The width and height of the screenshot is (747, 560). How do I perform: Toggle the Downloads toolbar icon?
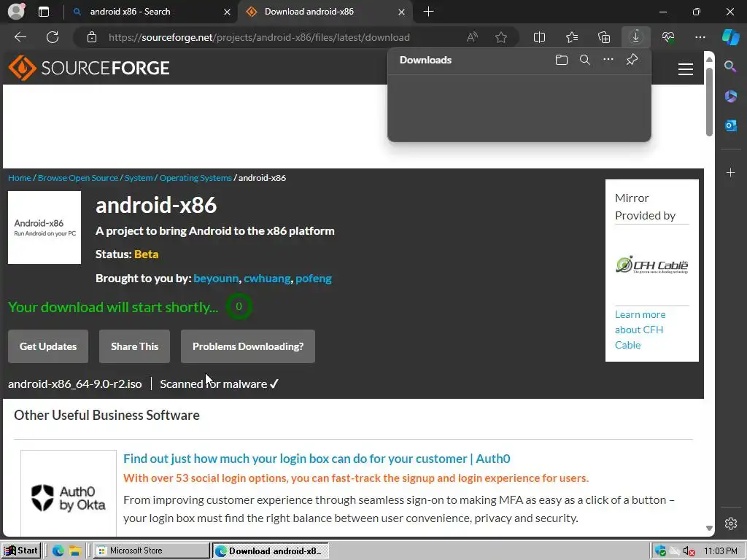coord(635,37)
